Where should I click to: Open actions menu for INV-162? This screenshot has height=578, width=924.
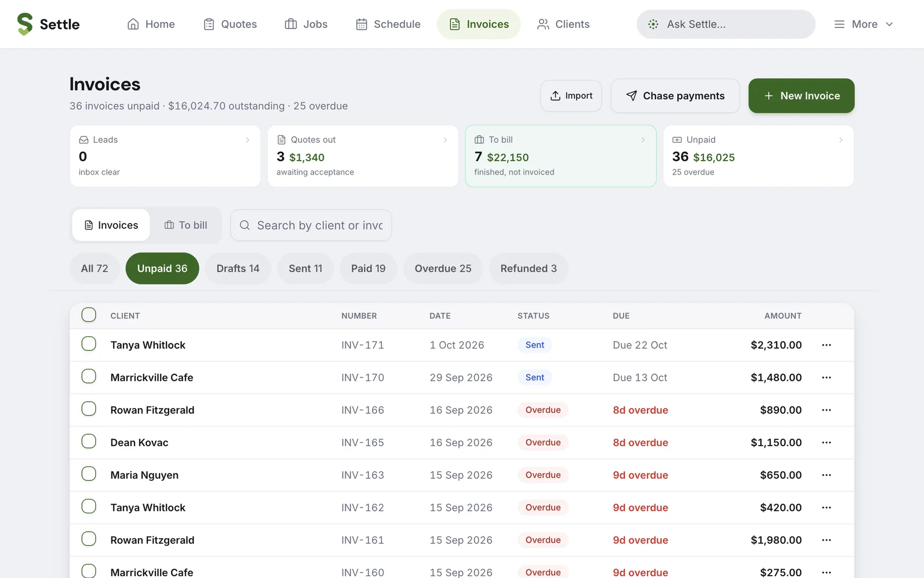point(826,507)
